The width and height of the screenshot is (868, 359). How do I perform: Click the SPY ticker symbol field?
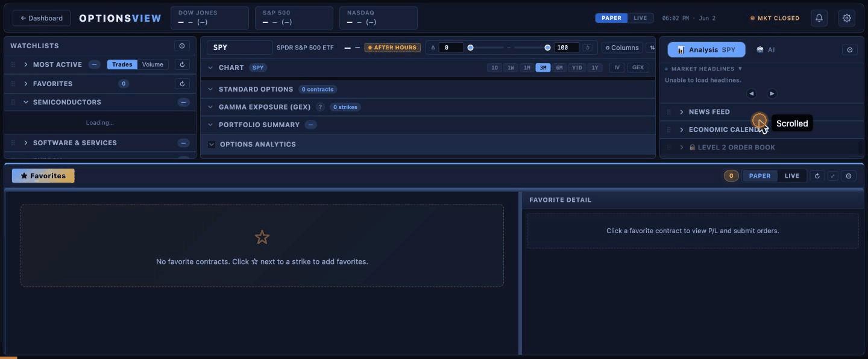240,48
